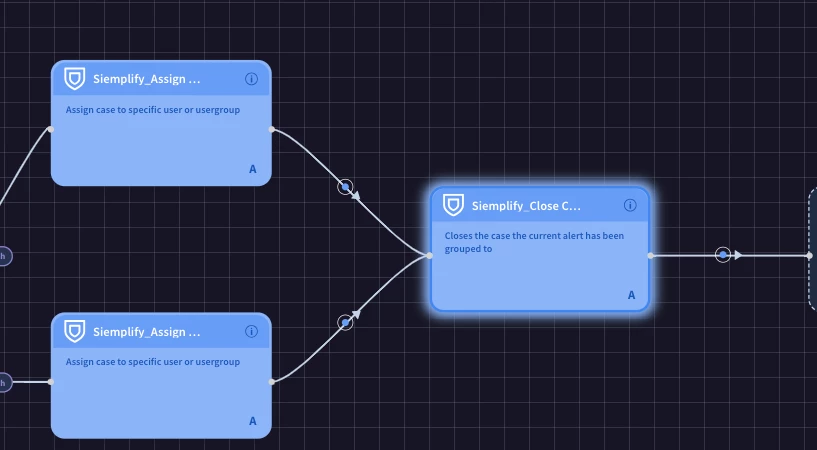Click shield icon of Siemplify_Close Case node

[453, 205]
